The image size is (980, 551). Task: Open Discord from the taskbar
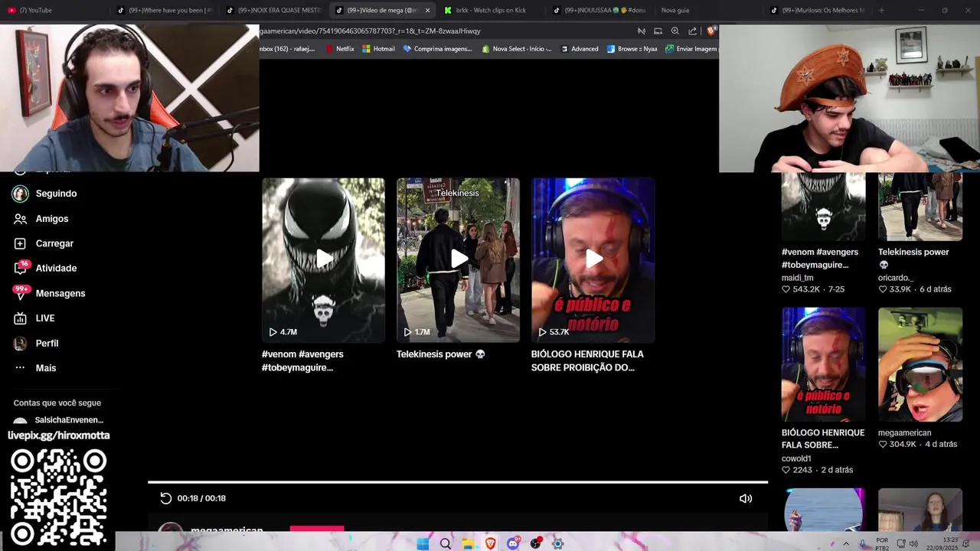513,543
